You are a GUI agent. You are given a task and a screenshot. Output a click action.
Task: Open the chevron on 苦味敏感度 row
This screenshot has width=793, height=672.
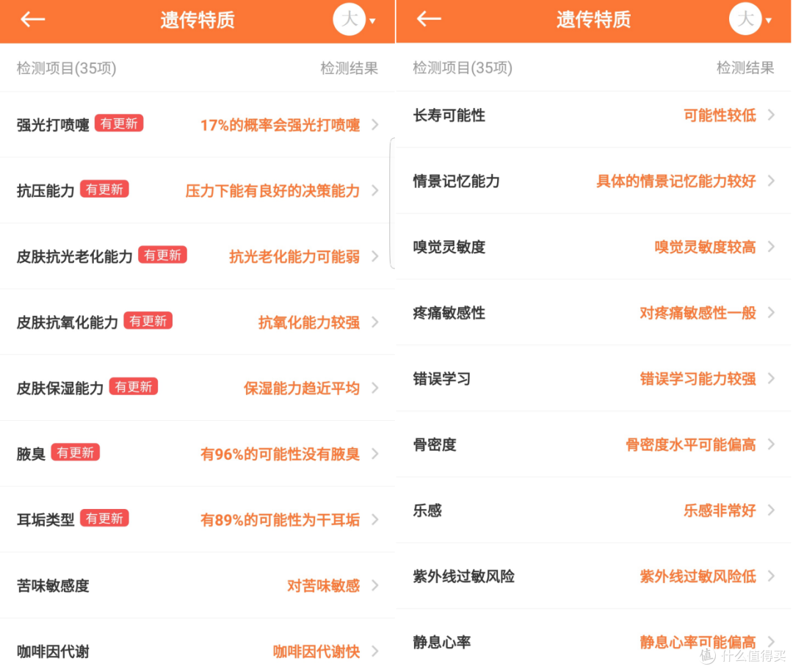click(x=375, y=585)
